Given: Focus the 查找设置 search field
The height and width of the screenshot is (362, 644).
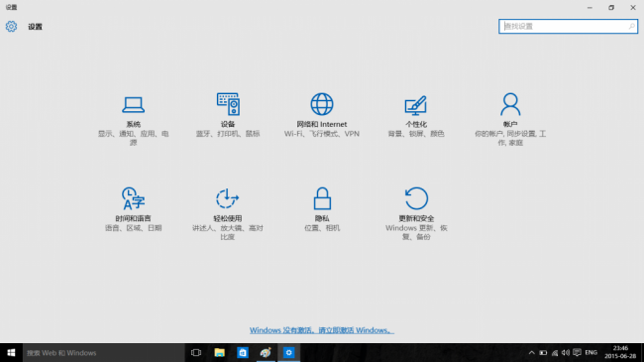Looking at the screenshot, I should click(568, 27).
